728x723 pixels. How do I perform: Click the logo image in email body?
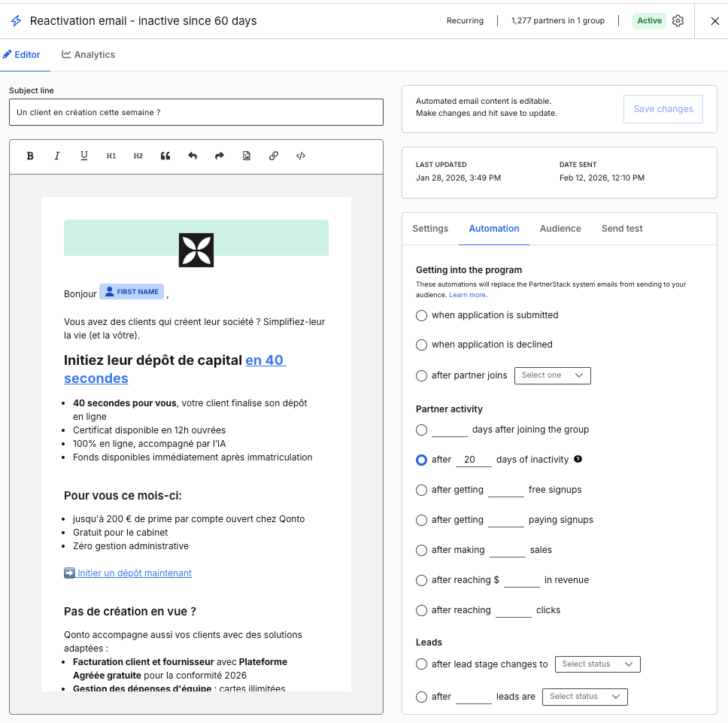tap(196, 251)
